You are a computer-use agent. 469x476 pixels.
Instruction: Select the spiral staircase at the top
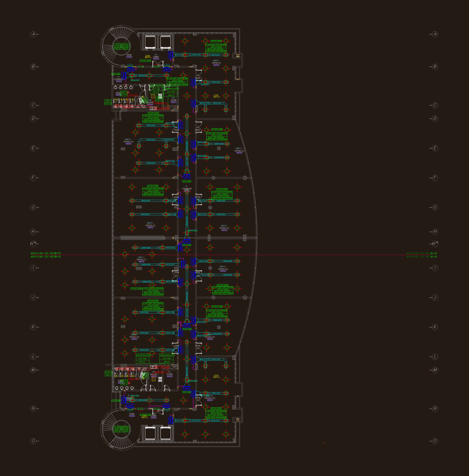pos(121,46)
